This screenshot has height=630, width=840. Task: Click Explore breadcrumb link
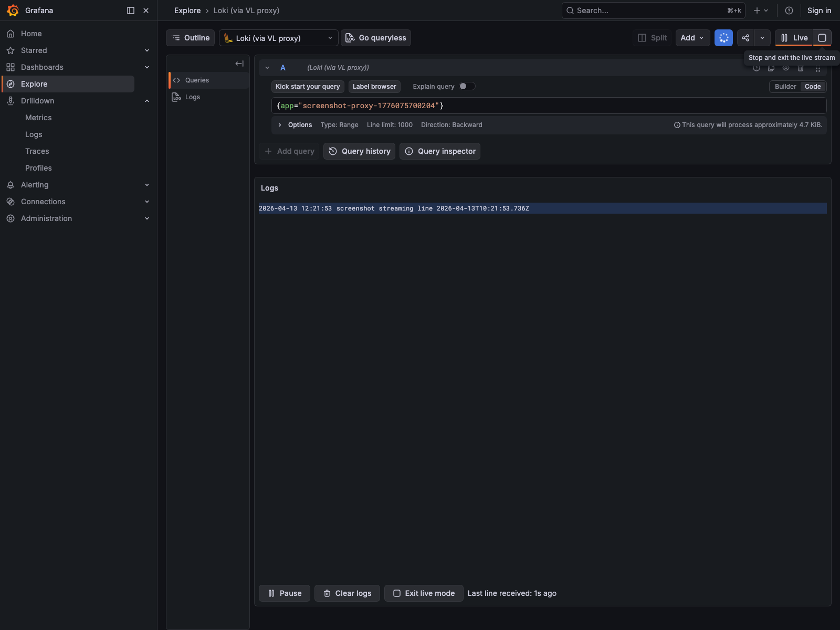pyautogui.click(x=187, y=10)
